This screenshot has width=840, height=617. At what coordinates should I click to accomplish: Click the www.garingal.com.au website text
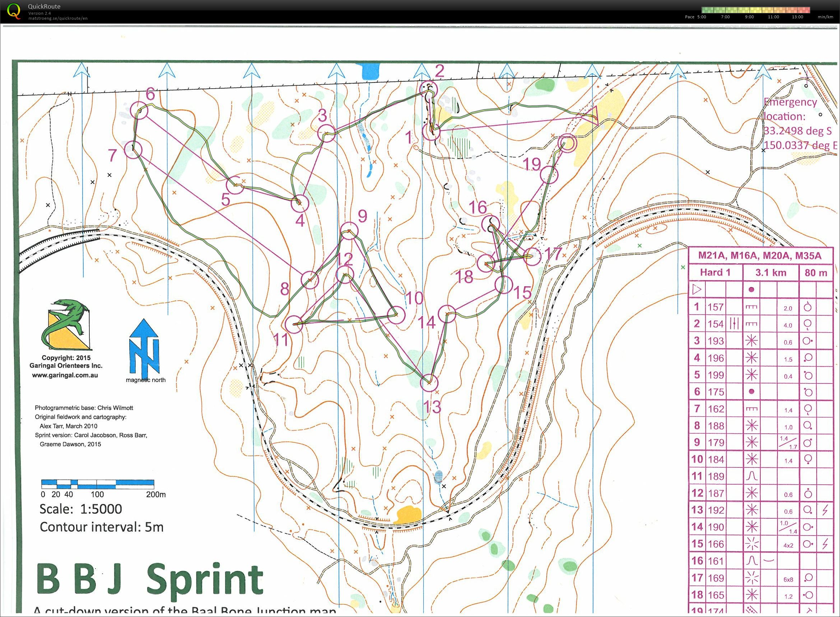65,375
